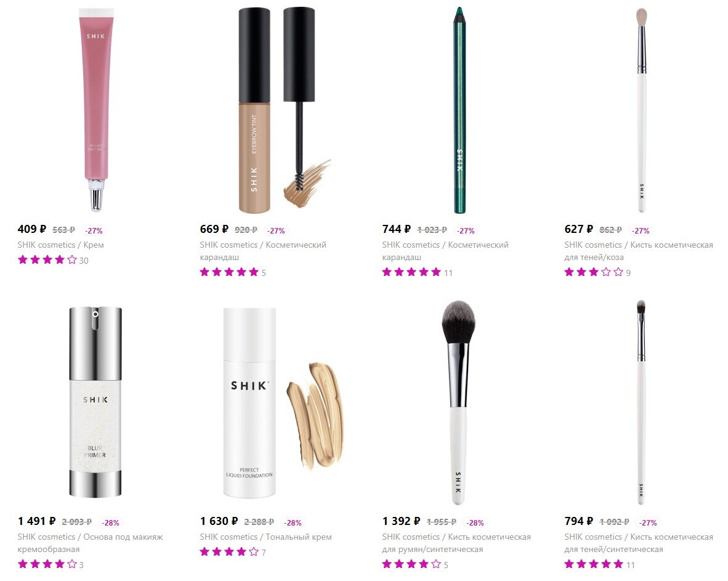
Task: Click the 794 ₽ price label
Action: 578,522
